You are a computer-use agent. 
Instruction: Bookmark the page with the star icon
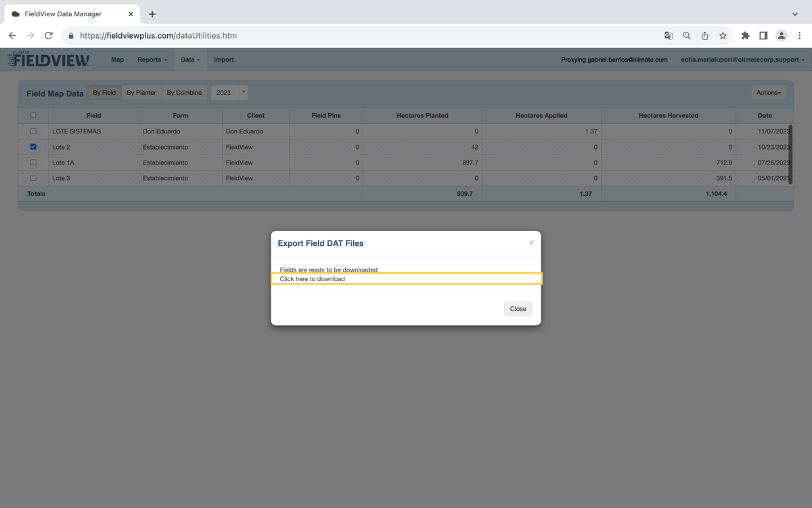pyautogui.click(x=722, y=35)
